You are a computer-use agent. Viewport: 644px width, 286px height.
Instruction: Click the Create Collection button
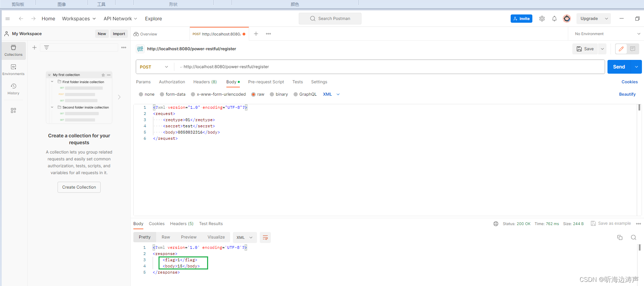click(x=79, y=187)
